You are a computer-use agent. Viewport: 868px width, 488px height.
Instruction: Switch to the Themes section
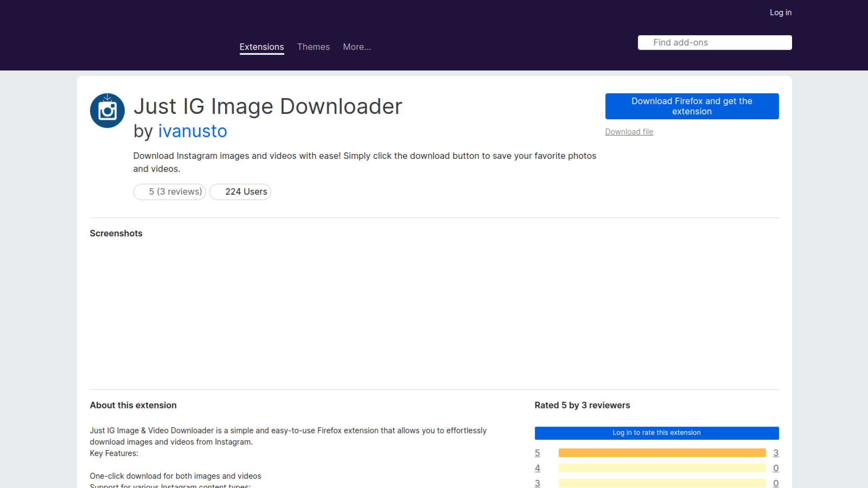pyautogui.click(x=313, y=47)
